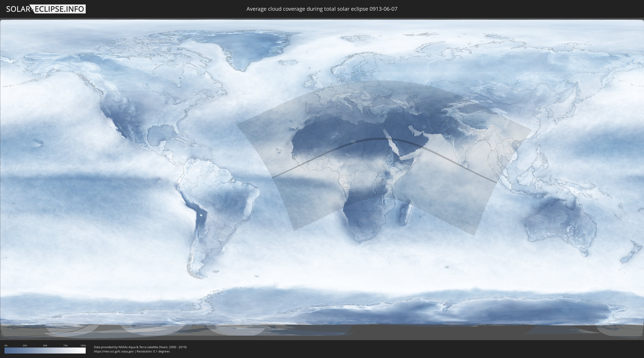Click the 0% legend label
The width and height of the screenshot is (644, 358).
(6, 345)
